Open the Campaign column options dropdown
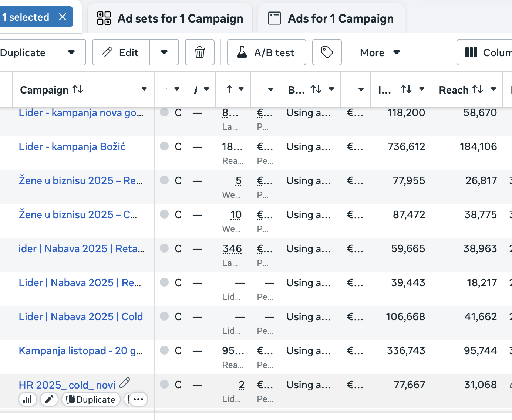Screen dimensions: 512x420 (144, 89)
